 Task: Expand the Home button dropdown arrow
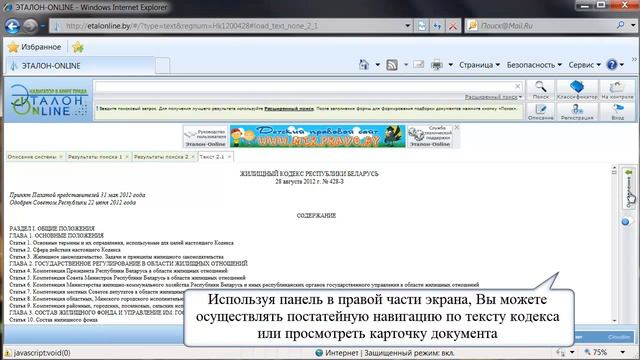tap(378, 64)
